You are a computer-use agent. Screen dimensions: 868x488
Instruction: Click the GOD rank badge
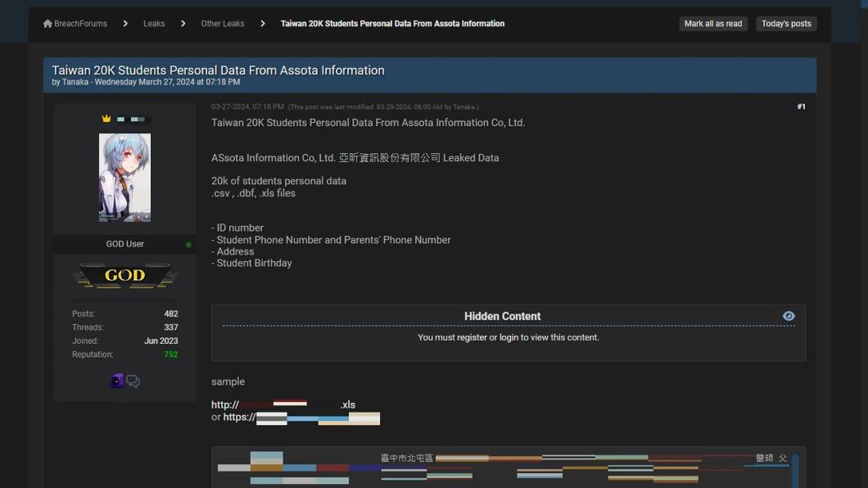[125, 276]
